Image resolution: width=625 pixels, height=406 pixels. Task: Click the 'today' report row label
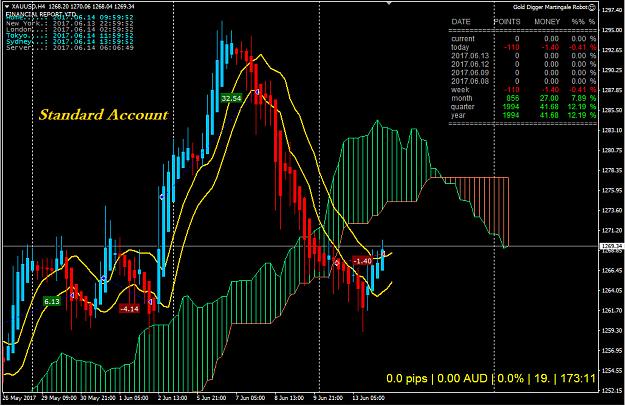(460, 47)
